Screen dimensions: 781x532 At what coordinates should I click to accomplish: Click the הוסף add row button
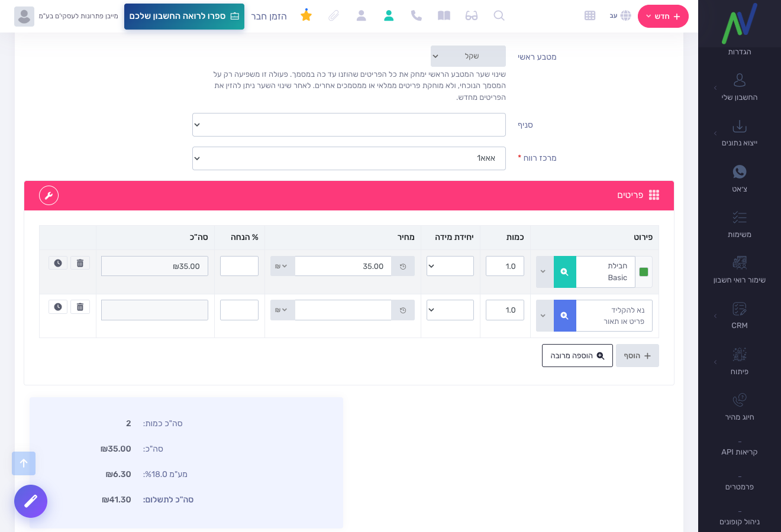pos(637,356)
